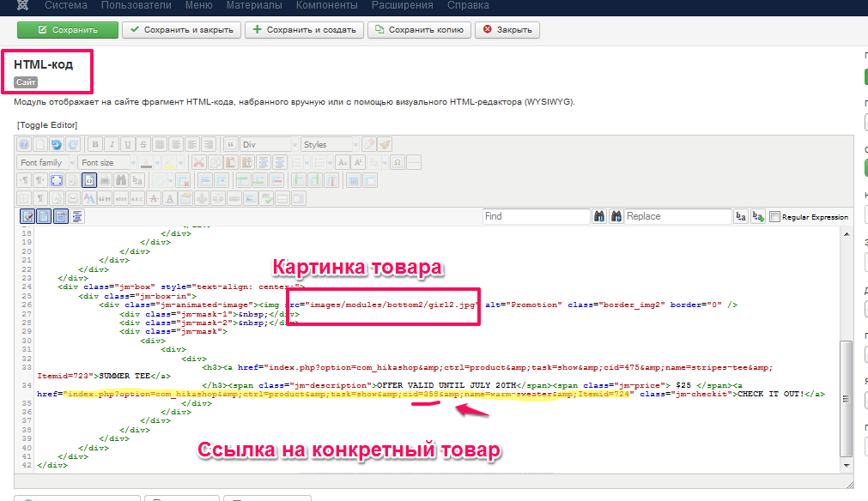Screen dimensions: 868x501
Task: Click the green Сохранить button
Action: click(x=68, y=30)
